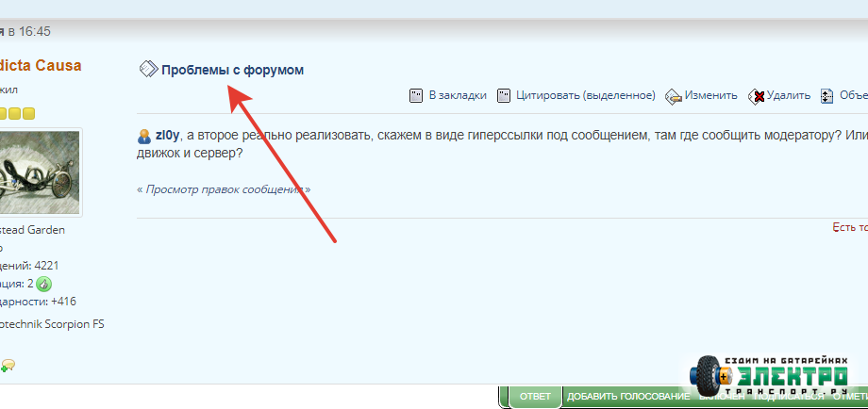868x409 pixels.
Task: Open the "Проблемы с форумом" post title link
Action: (x=232, y=70)
